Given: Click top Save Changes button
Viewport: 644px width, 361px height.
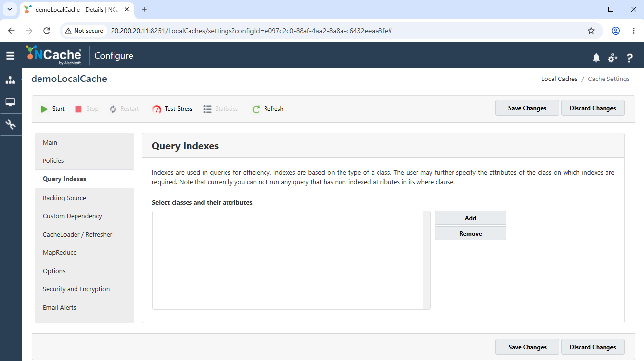Looking at the screenshot, I should pos(527,108).
